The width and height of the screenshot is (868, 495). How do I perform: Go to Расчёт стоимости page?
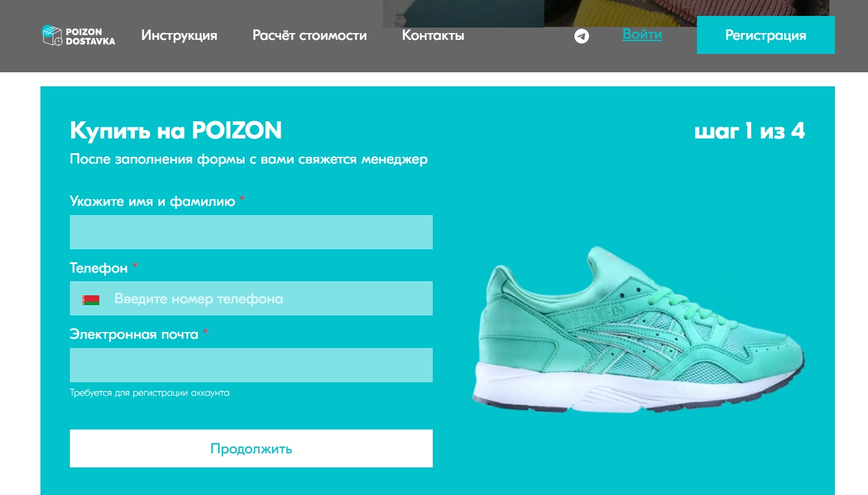[x=310, y=36]
